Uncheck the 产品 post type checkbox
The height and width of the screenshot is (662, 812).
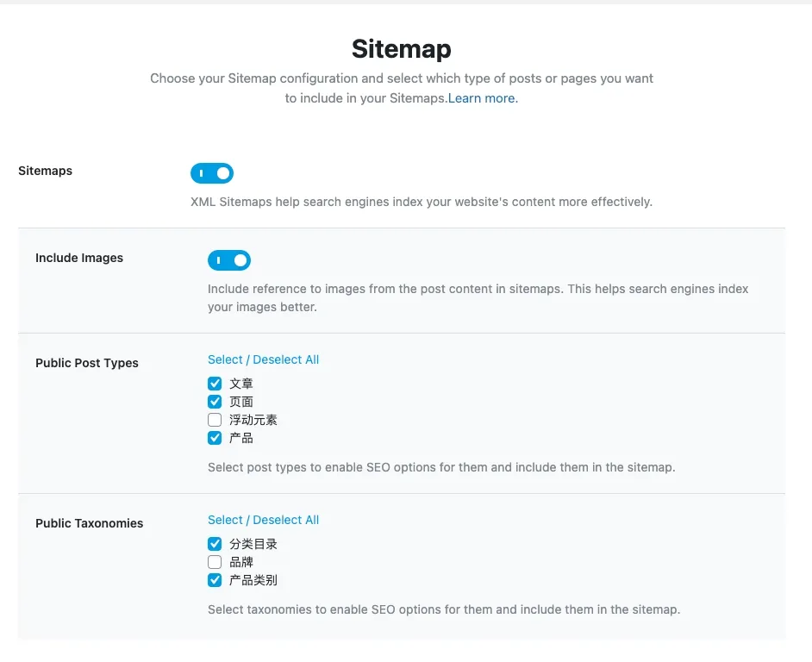point(215,438)
